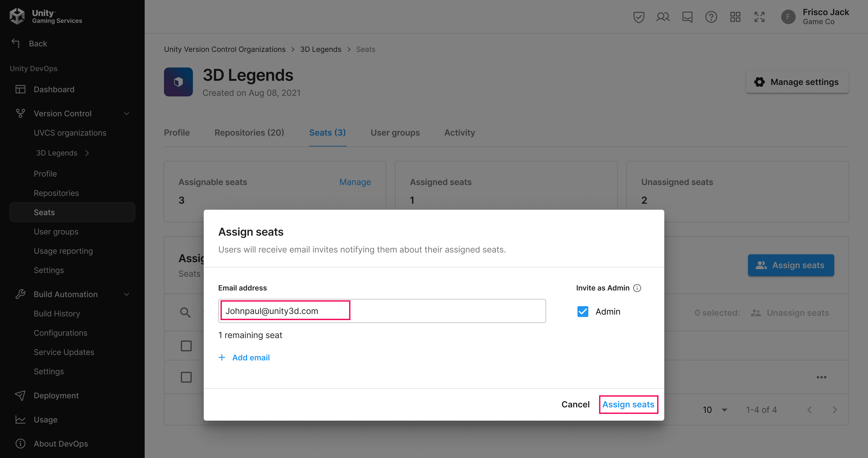Open the grid apps launcher icon
Viewport: 868px width, 458px height.
pyautogui.click(x=735, y=17)
